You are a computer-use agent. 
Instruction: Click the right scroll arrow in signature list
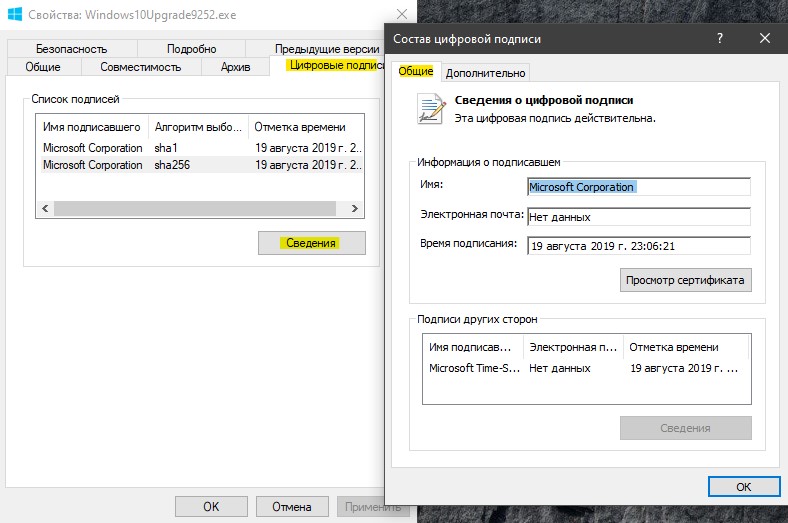[355, 208]
